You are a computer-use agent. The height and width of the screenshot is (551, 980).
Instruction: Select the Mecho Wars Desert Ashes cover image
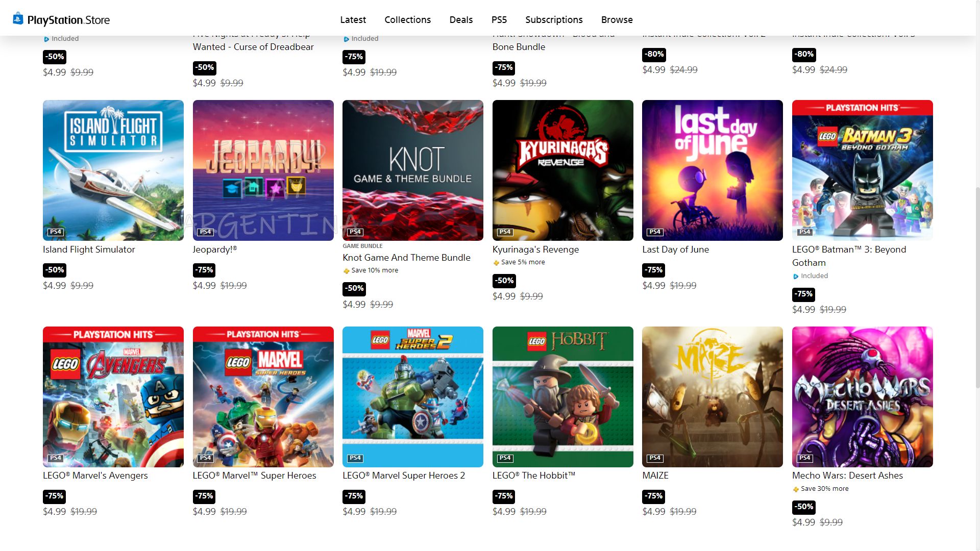862,397
